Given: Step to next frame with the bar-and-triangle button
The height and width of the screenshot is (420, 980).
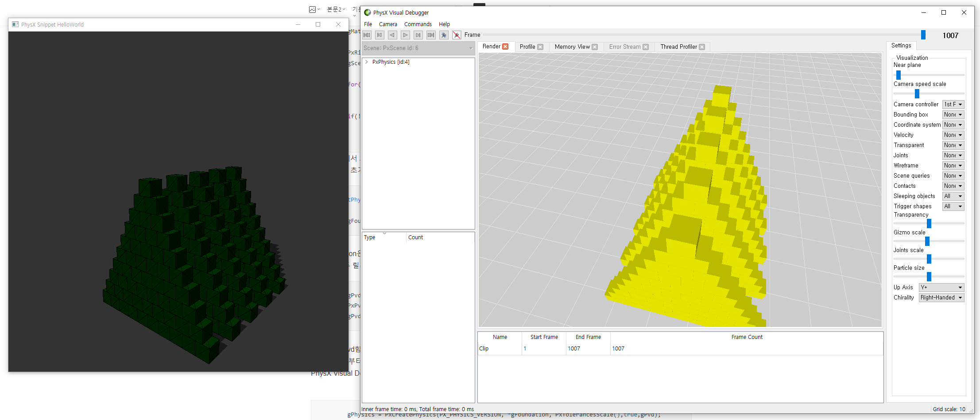Looking at the screenshot, I should (418, 35).
